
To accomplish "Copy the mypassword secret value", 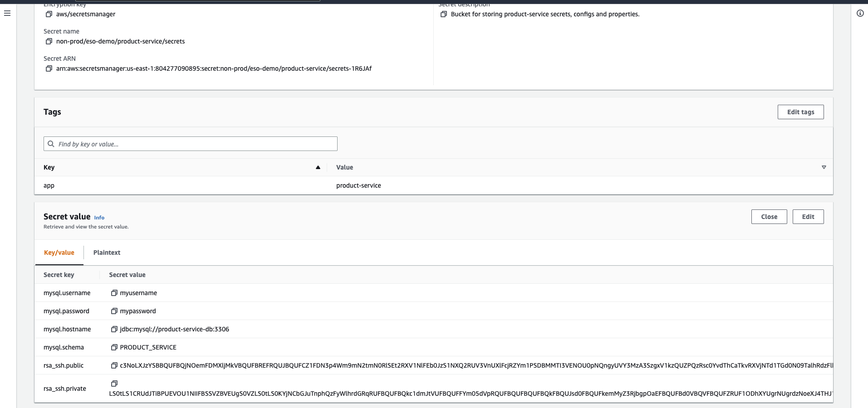I will 114,311.
